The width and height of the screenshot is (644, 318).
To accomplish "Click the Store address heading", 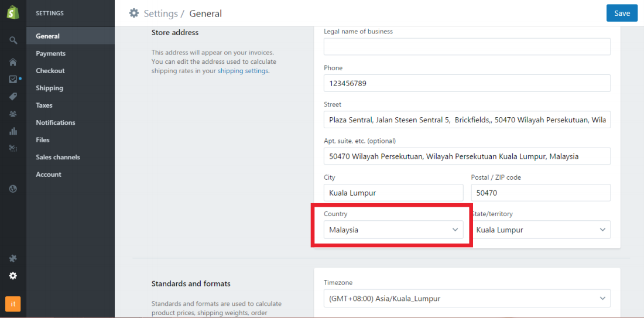I will click(175, 32).
